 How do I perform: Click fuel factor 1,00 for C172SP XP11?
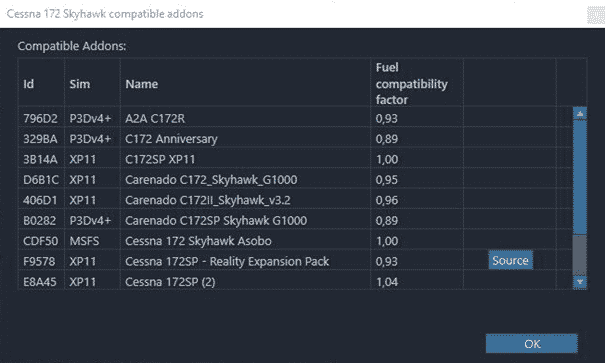[x=387, y=159]
